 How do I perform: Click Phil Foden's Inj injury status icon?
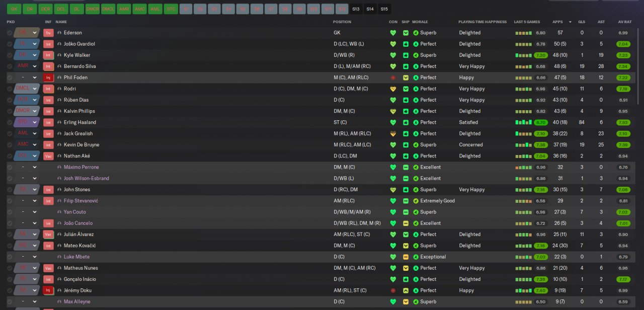[x=48, y=77]
